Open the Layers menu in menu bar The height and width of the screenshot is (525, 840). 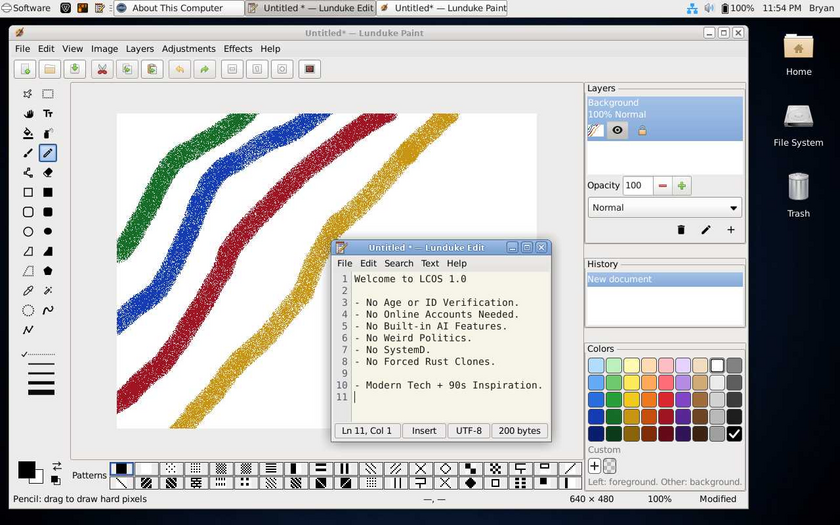tap(140, 49)
